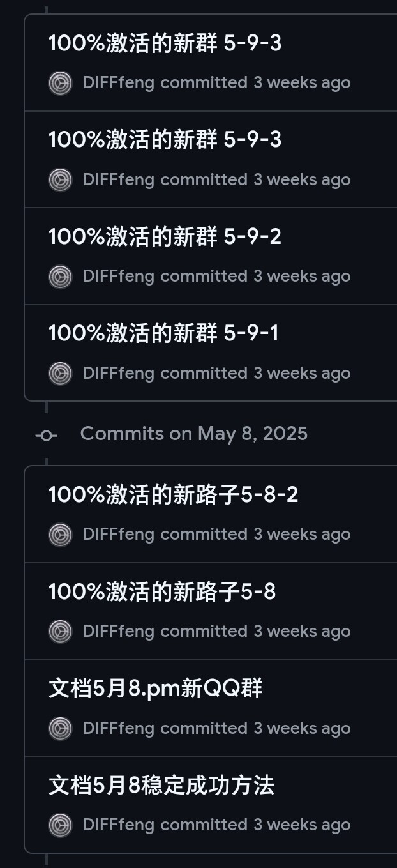Image resolution: width=397 pixels, height=868 pixels.
Task: Visit DIFFfeng profile from 文档5月8稳定成功方法 row
Action: (x=119, y=825)
